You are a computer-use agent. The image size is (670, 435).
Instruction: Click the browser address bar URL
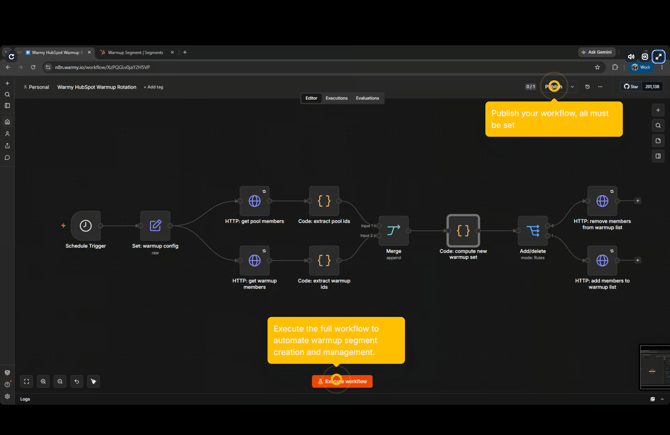tap(103, 67)
